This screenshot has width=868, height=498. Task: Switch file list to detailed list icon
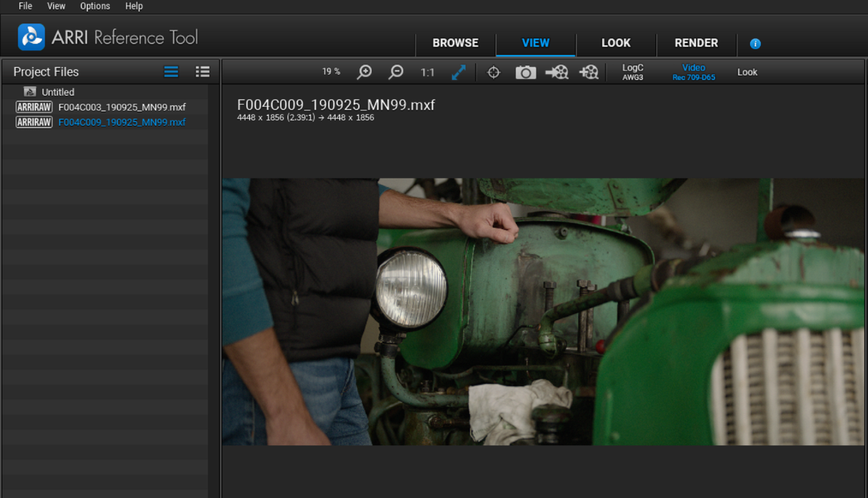pyautogui.click(x=202, y=72)
